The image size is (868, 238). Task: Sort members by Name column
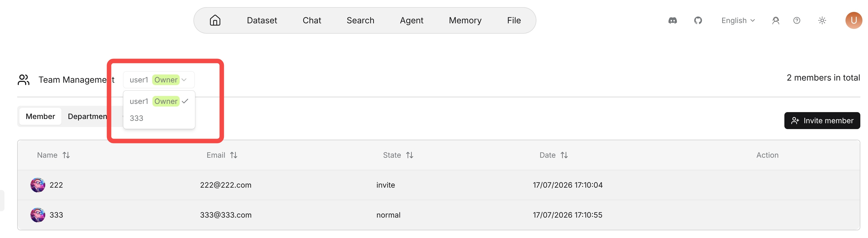(66, 155)
